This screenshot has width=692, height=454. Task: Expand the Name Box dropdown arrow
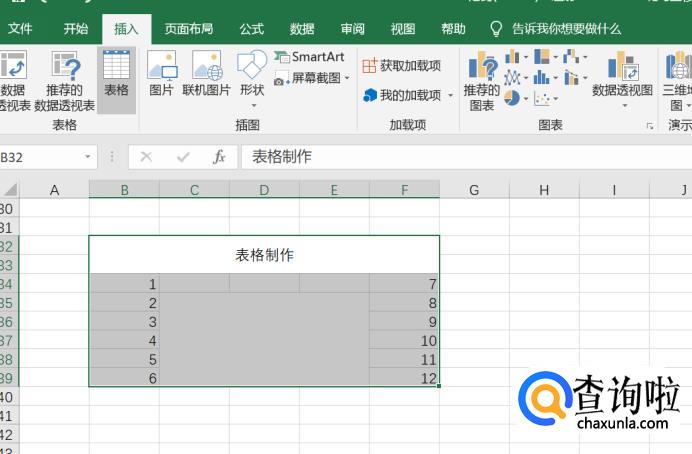click(87, 157)
